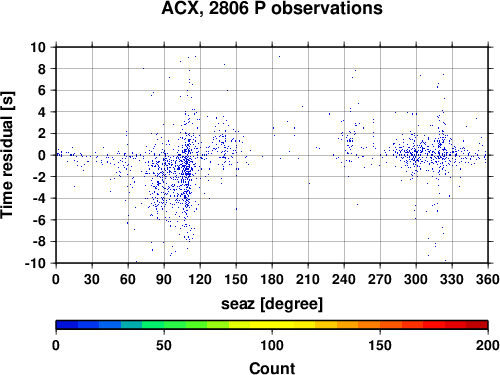Click y-axis tick label '-6'

pos(39,220)
